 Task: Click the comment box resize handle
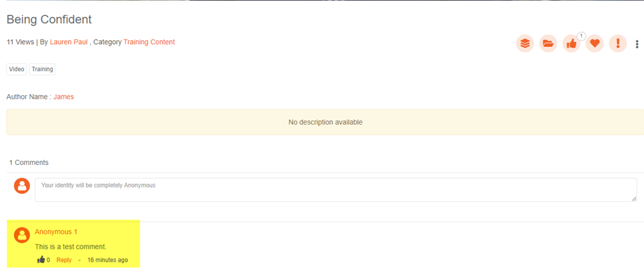coord(634,199)
